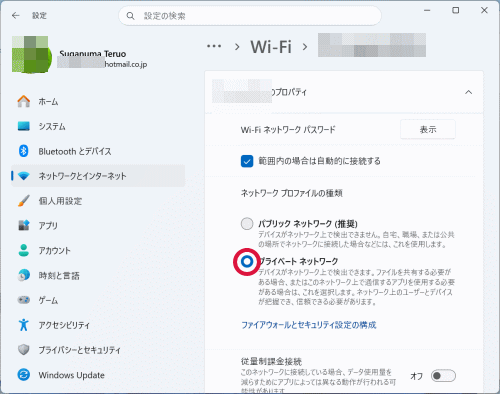500x394 pixels.
Task: Click the Privacy shield icon
Action: [24, 350]
